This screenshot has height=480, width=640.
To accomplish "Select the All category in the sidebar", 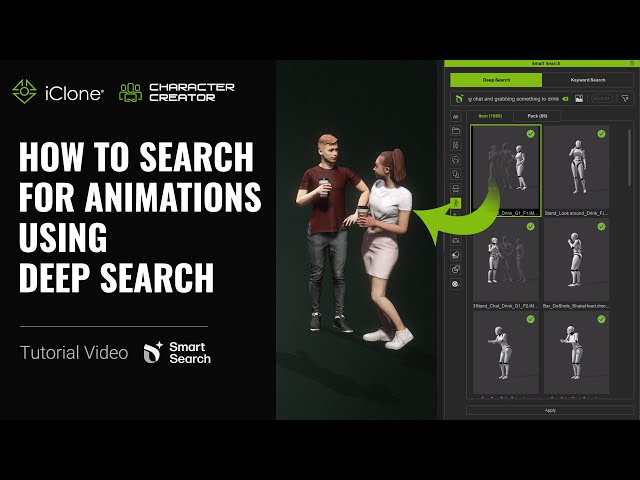I will click(x=456, y=117).
